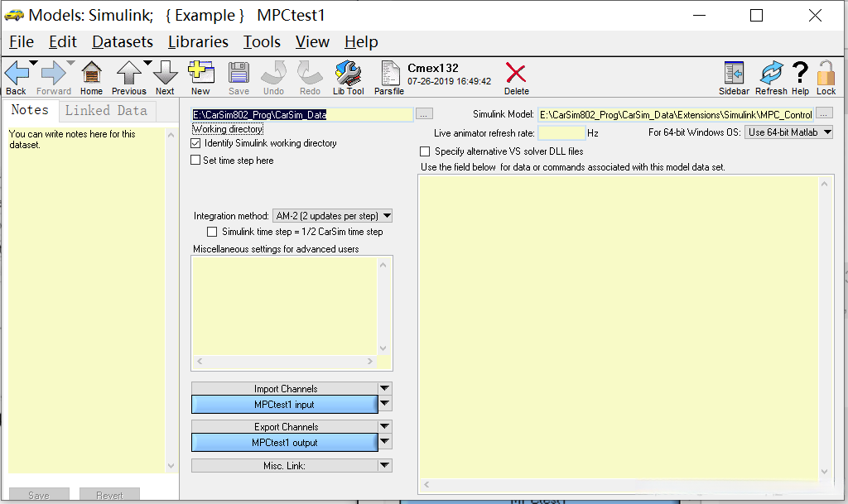The height and width of the screenshot is (504, 848).
Task: Browse for working directory ellipsis button
Action: (424, 114)
